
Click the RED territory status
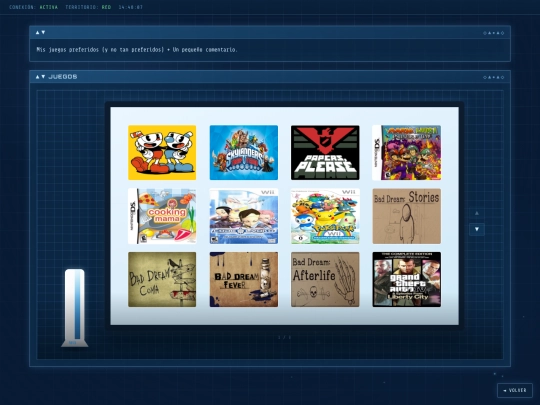[106, 7]
